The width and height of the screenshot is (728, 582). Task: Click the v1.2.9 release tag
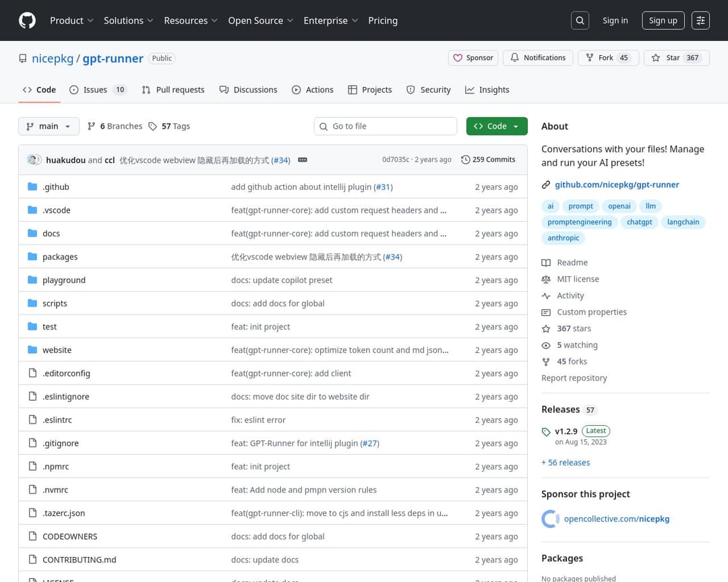pos(566,431)
